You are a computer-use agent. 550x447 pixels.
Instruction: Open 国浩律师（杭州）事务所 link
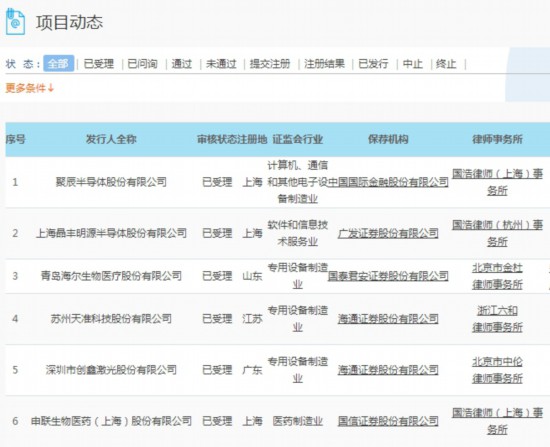pos(497,233)
